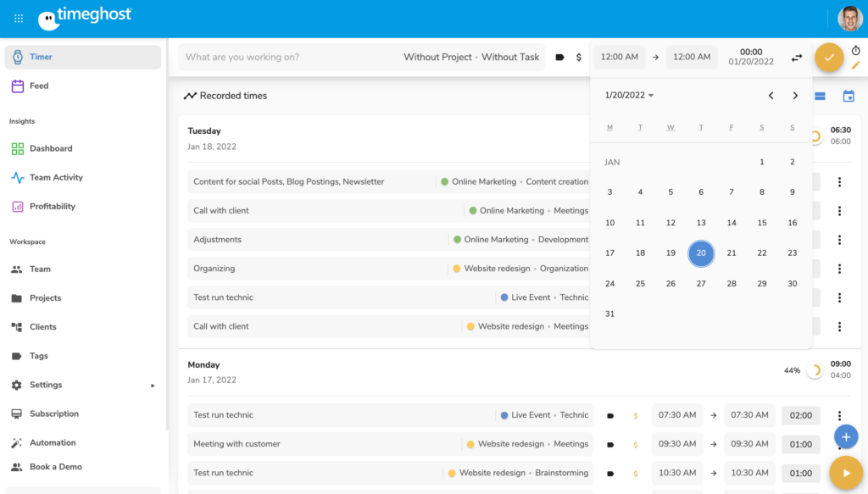Open Profitability in the sidebar

pyautogui.click(x=53, y=206)
